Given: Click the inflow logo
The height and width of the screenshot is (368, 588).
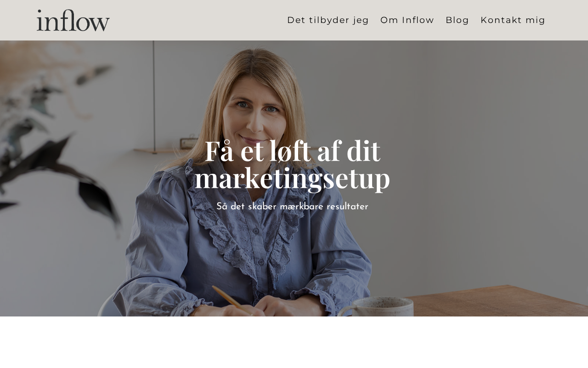Looking at the screenshot, I should 73,20.
